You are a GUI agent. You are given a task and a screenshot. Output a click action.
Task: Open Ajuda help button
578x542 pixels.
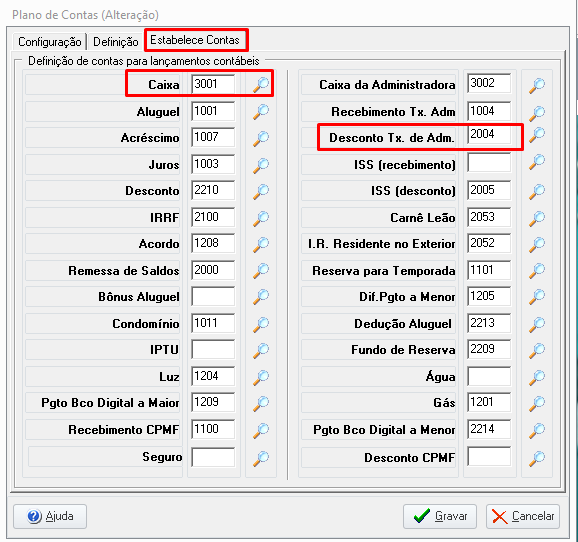point(50,516)
